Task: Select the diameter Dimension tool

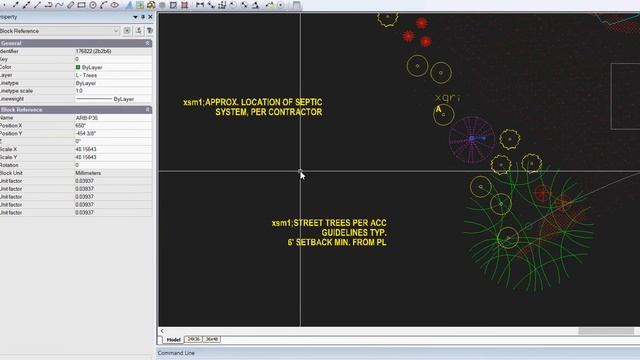Action: coord(244,5)
